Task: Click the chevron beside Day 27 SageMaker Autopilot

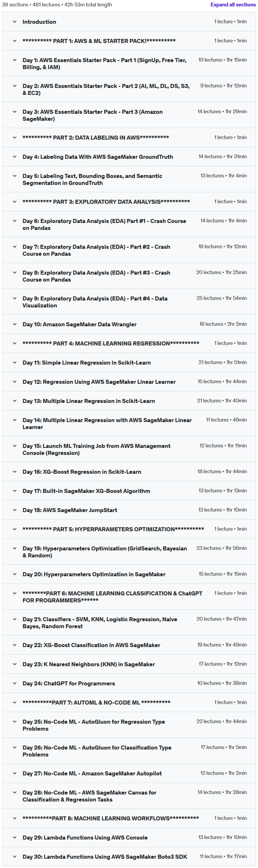Action: 15,773
